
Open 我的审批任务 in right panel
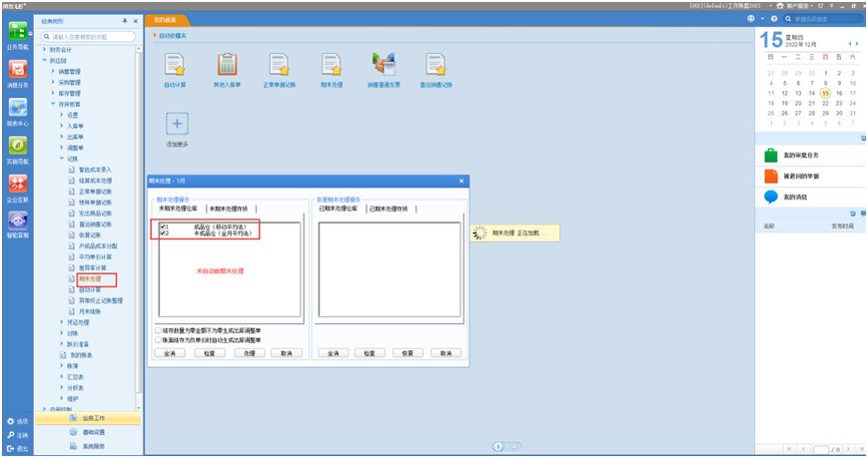coord(771,156)
